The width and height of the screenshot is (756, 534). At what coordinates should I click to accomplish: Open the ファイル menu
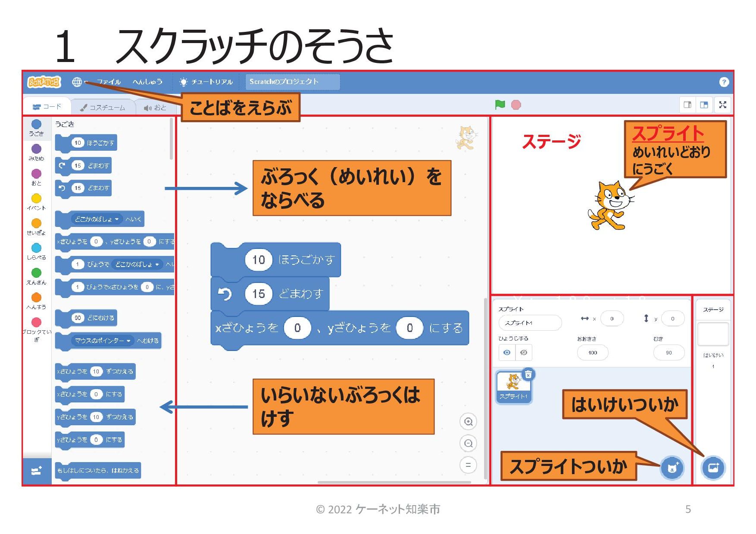point(109,82)
